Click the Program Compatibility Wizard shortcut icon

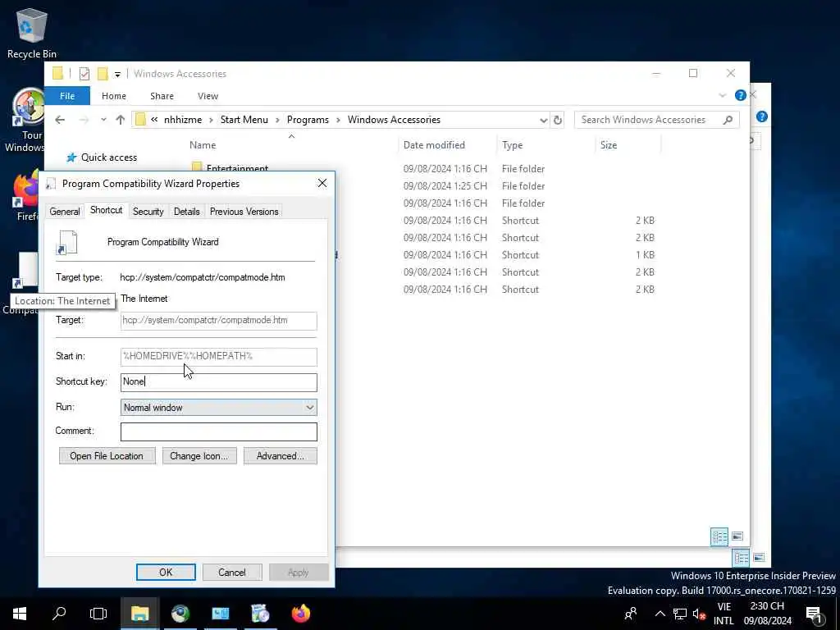coord(67,242)
